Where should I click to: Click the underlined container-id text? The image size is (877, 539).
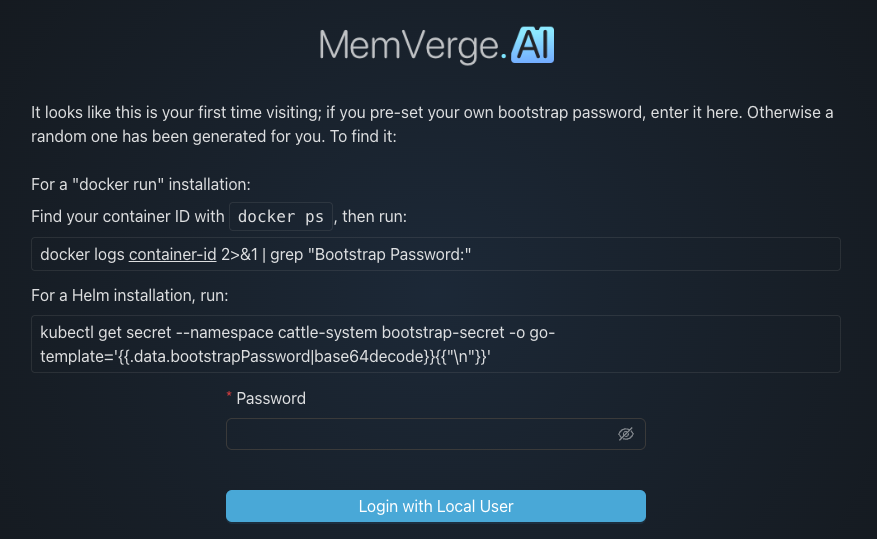tap(173, 255)
